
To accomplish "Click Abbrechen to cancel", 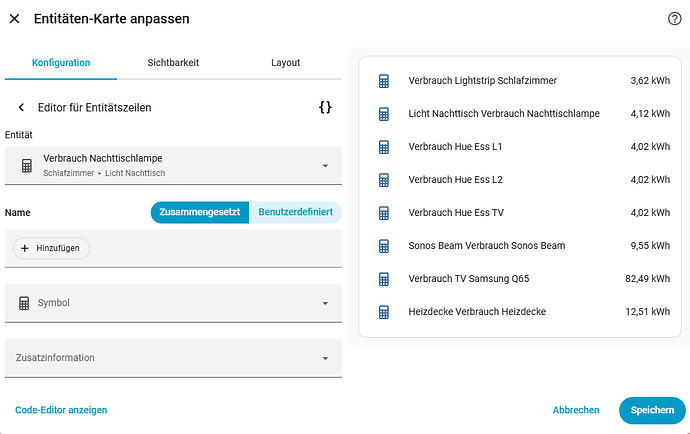I will click(x=576, y=410).
